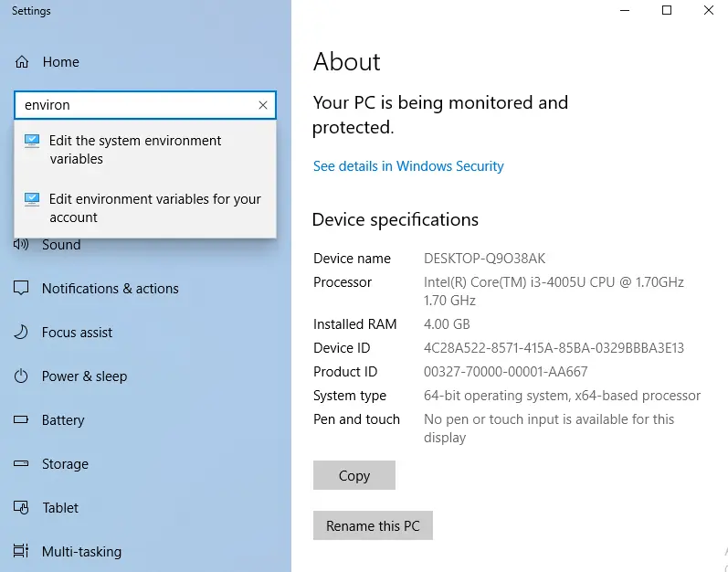Click the Focus assist moon icon
Viewport: 728px width, 572px height.
21,332
